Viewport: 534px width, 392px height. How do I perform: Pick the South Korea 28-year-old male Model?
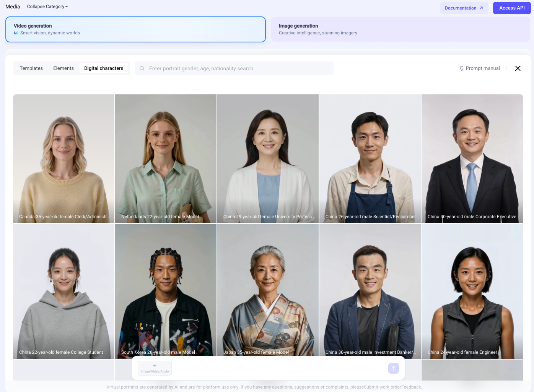(x=166, y=290)
